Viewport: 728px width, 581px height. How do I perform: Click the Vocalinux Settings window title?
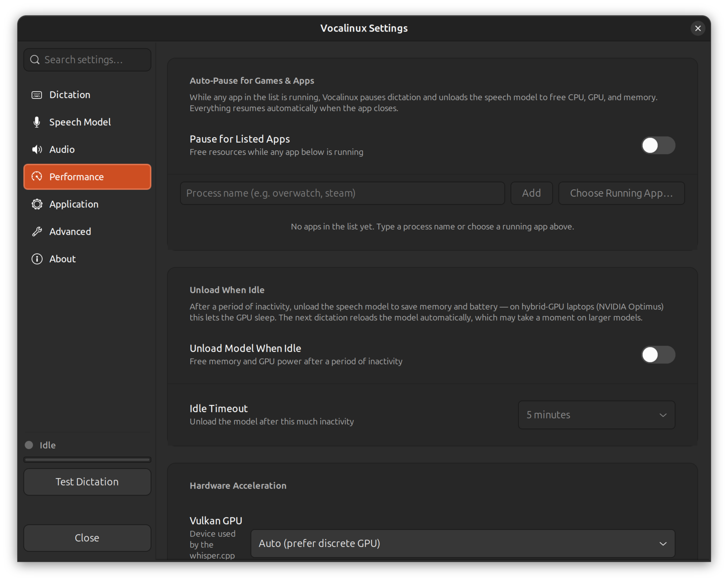coord(364,28)
